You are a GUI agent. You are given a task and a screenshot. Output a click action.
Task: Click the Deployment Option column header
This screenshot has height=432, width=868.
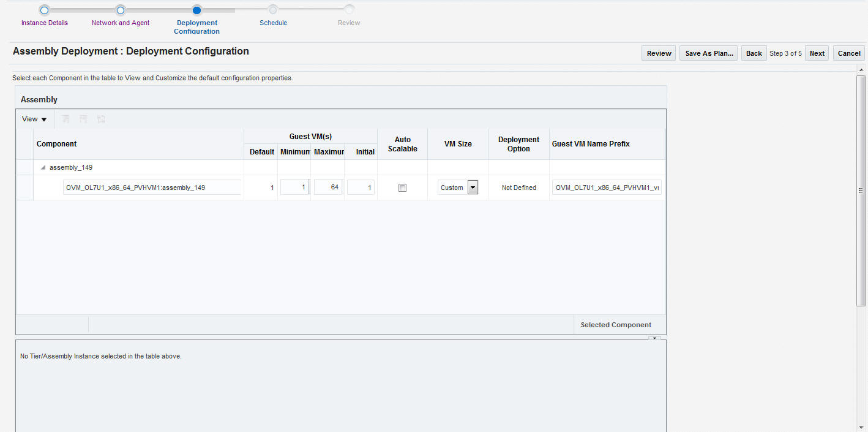point(518,144)
